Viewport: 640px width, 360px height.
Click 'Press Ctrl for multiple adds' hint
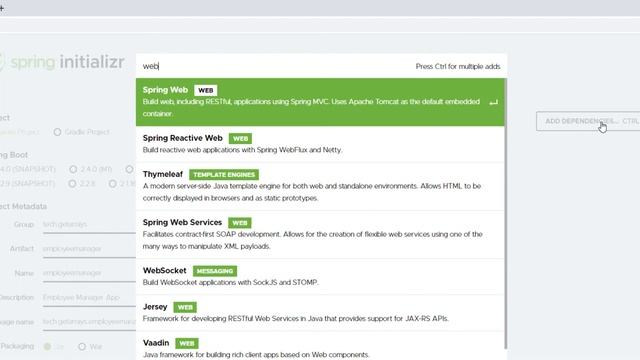click(x=458, y=67)
